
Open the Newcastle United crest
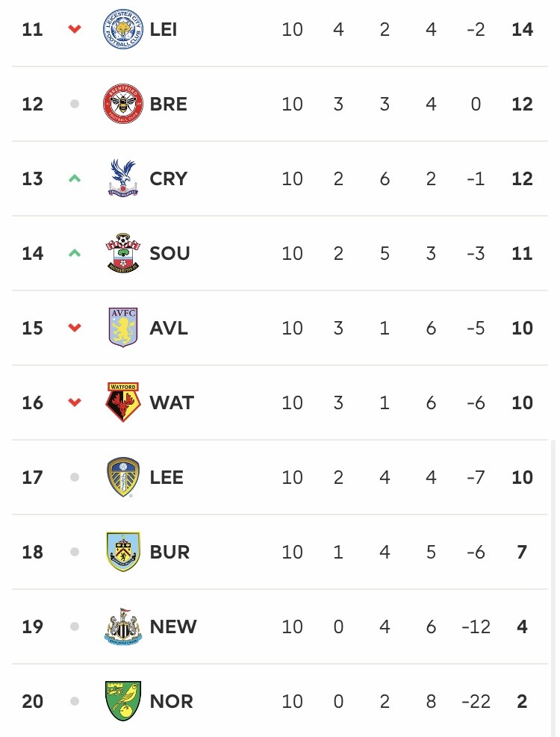coord(122,626)
